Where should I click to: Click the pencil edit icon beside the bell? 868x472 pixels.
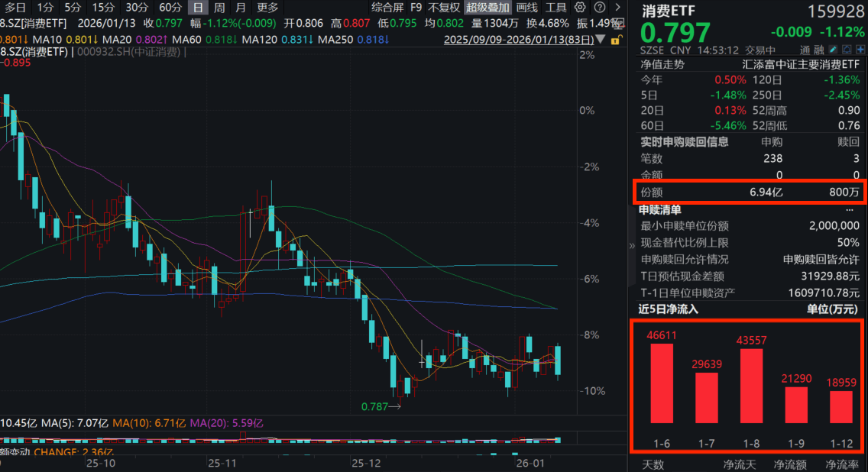point(833,49)
